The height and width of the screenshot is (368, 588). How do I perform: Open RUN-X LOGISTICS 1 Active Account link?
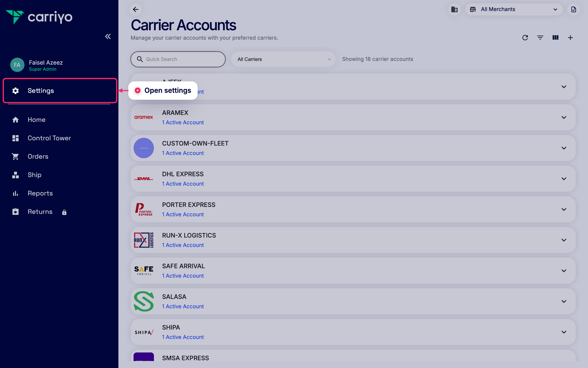(183, 245)
